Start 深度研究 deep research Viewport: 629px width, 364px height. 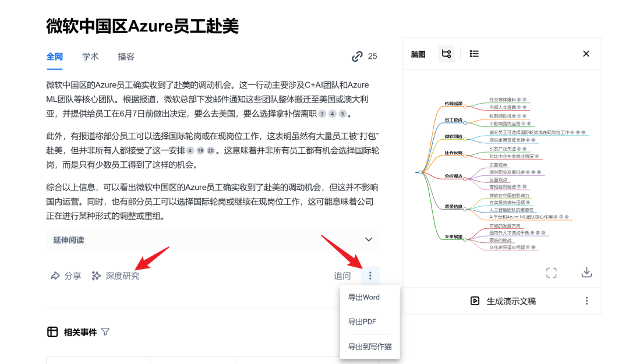click(x=116, y=276)
